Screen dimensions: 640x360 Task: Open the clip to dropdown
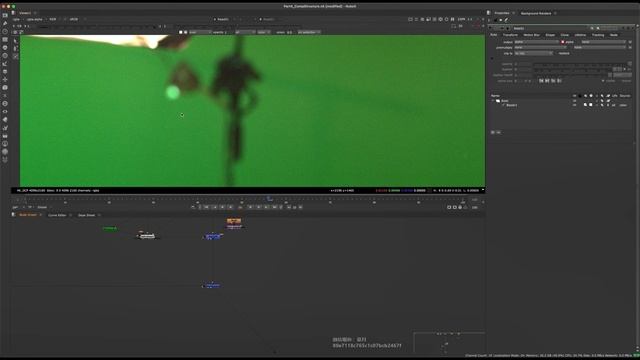point(533,53)
